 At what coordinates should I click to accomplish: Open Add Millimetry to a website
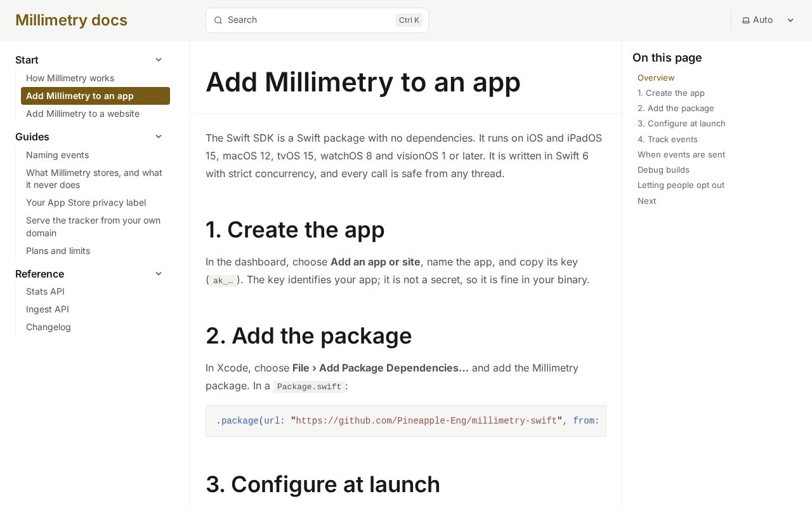(x=95, y=114)
